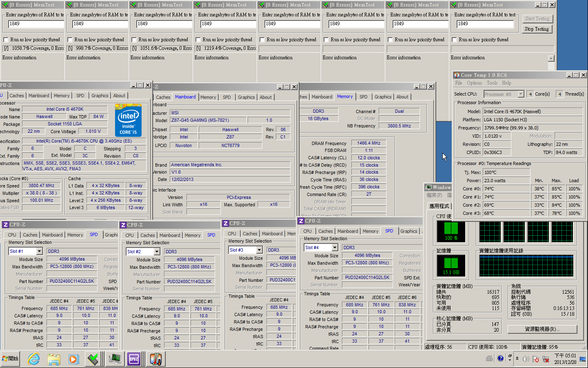
Task: Open Core Temp Processor #0 selector dropdown
Action: [x=521, y=94]
